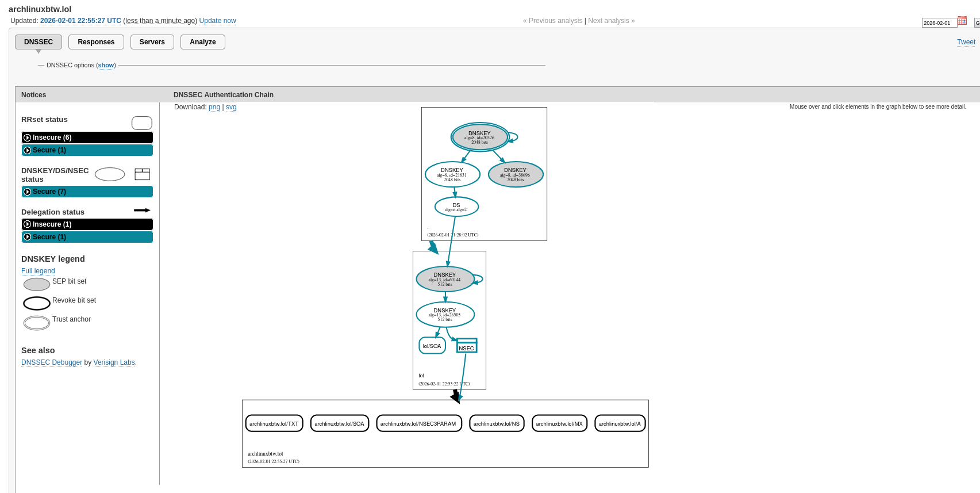The height and width of the screenshot is (493, 980).
Task: Click the calendar icon beside date field
Action: 962,21
